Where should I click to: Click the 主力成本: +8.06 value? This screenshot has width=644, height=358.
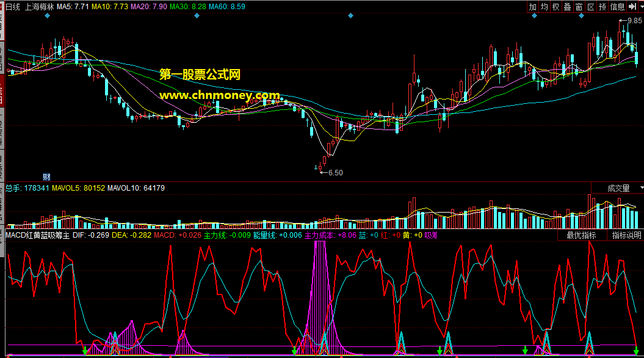pyautogui.click(x=330, y=235)
